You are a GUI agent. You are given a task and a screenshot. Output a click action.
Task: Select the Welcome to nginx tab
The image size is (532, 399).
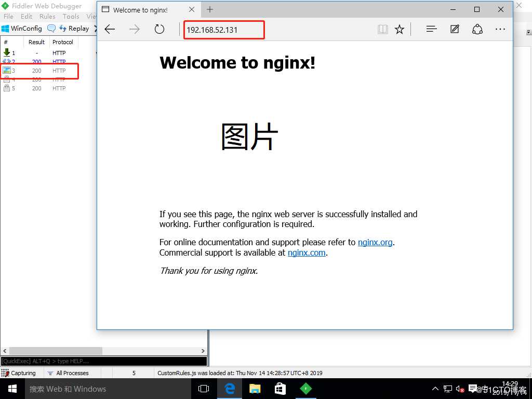[149, 10]
